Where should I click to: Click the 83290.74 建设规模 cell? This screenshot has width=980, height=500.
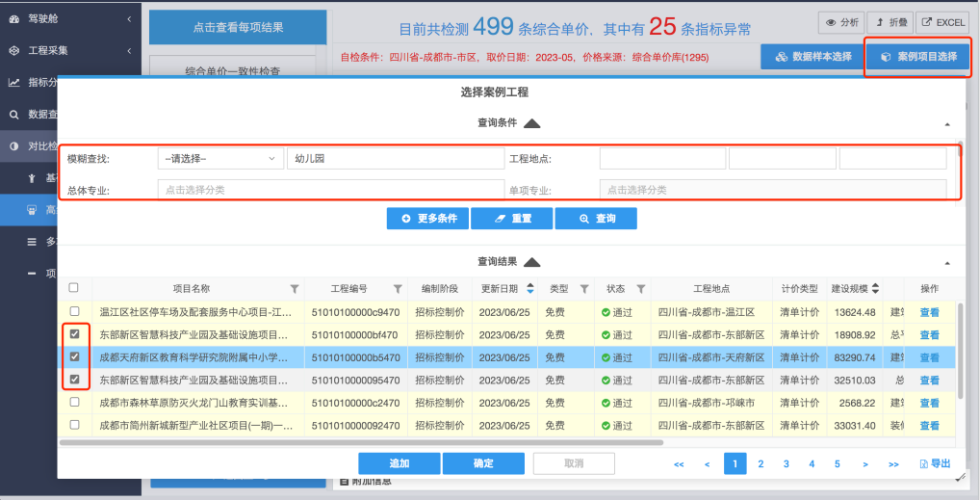tap(855, 357)
